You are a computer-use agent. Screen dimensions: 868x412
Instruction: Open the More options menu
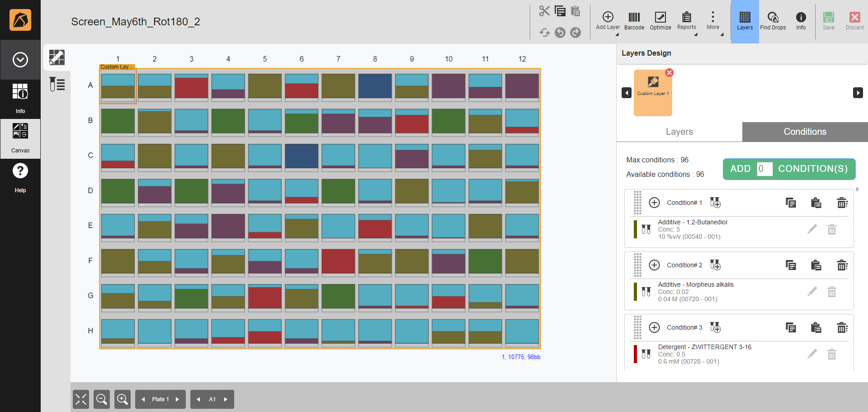click(713, 21)
